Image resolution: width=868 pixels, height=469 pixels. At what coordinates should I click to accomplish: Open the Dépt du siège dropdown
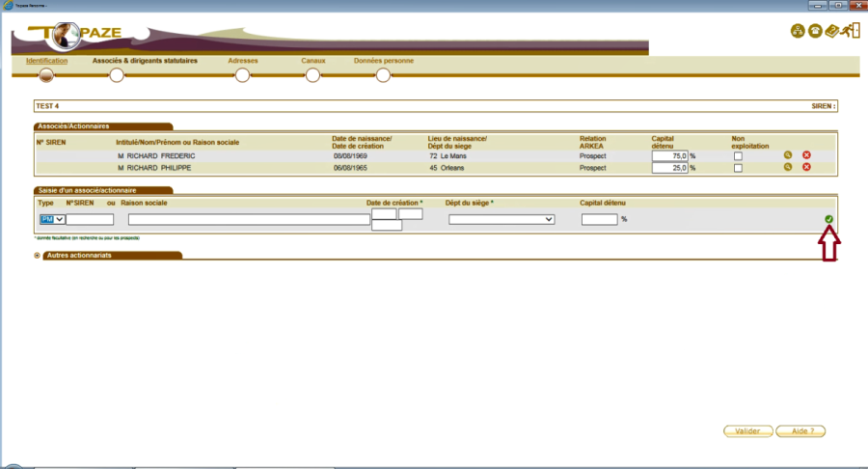(502, 219)
